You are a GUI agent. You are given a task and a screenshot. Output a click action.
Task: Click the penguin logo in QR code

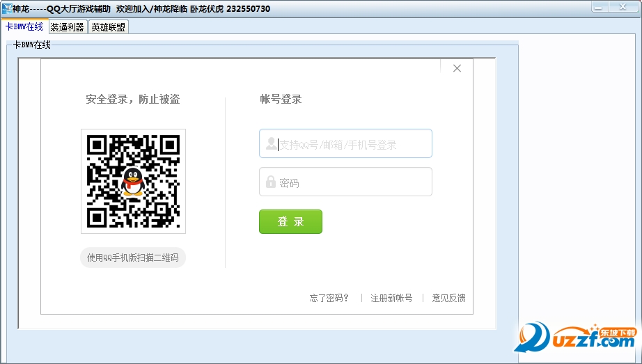coord(133,182)
